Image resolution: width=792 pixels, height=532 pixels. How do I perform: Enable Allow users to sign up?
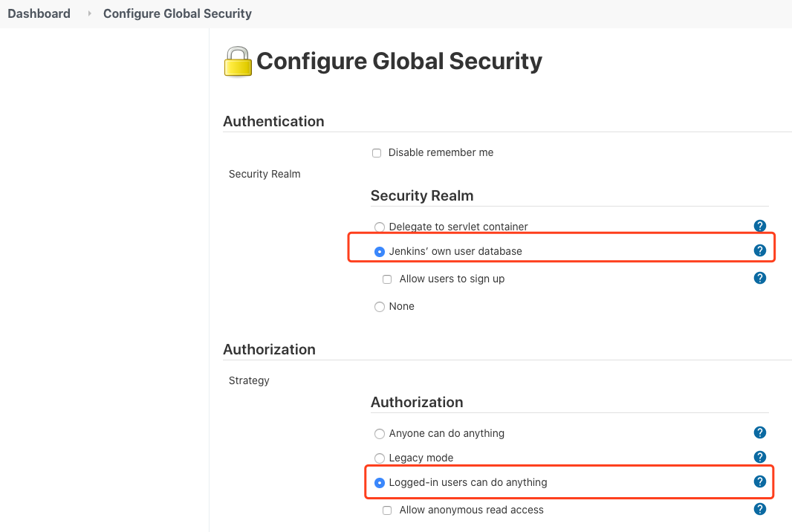click(x=387, y=279)
